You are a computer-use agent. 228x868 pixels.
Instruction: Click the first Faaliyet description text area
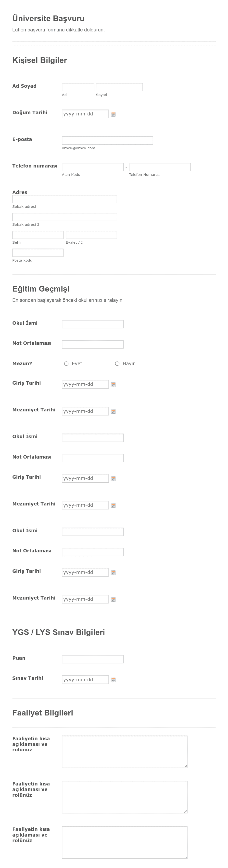124,751
